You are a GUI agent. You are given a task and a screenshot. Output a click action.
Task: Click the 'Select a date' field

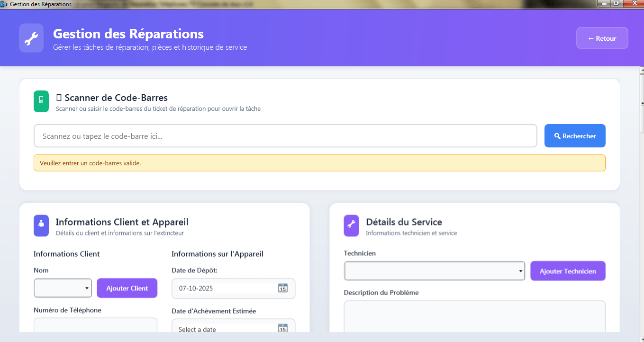[x=225, y=329]
